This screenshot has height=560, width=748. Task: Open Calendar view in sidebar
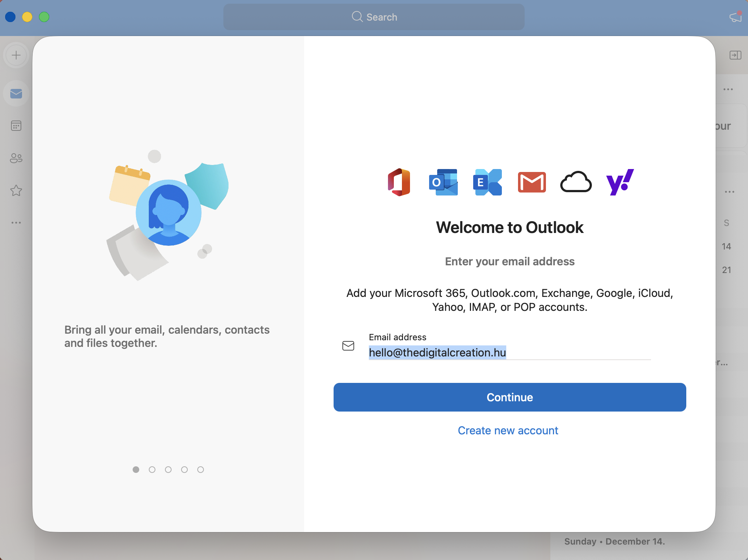pos(16,126)
